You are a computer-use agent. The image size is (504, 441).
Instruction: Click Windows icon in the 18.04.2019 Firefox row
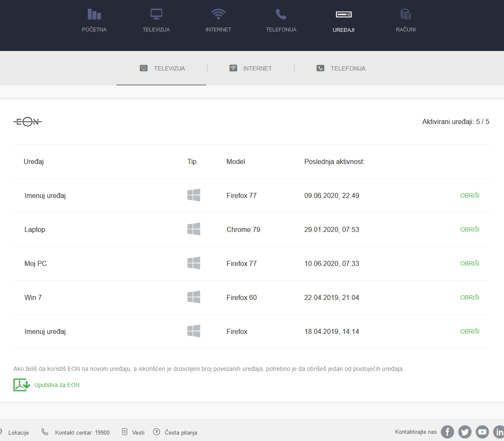pyautogui.click(x=194, y=331)
